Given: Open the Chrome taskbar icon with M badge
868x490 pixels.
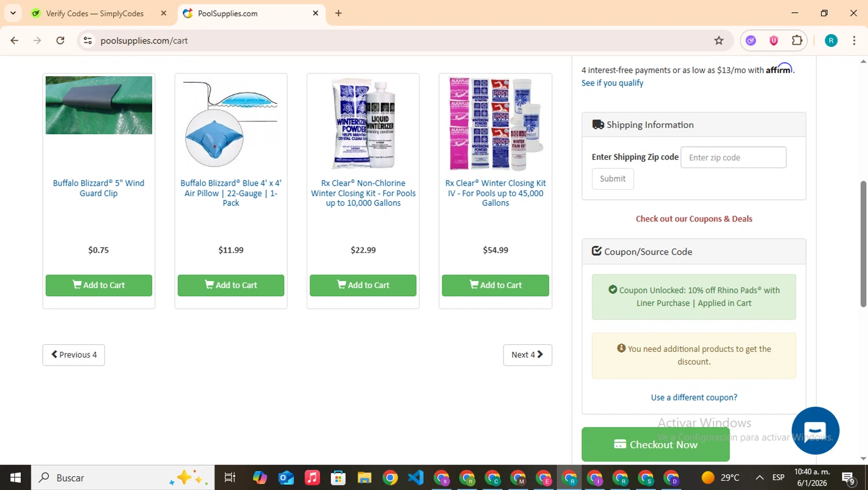Looking at the screenshot, I should [x=518, y=478].
